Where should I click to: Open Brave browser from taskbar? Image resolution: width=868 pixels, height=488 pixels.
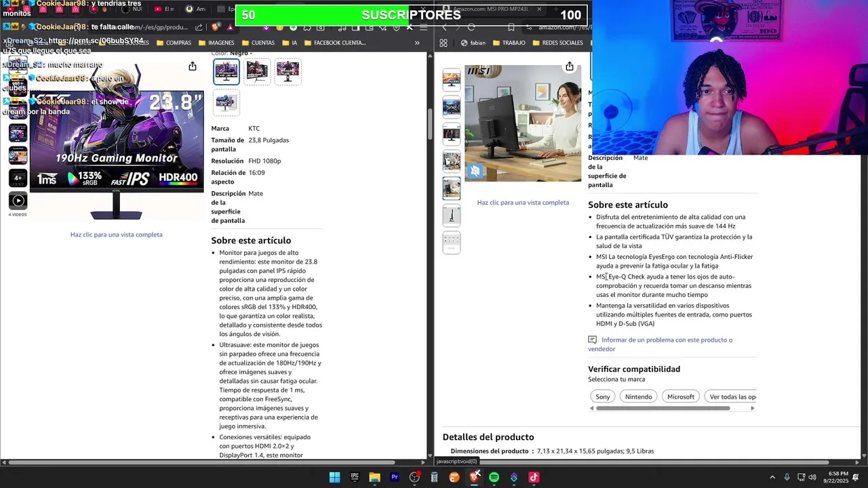[x=475, y=477]
